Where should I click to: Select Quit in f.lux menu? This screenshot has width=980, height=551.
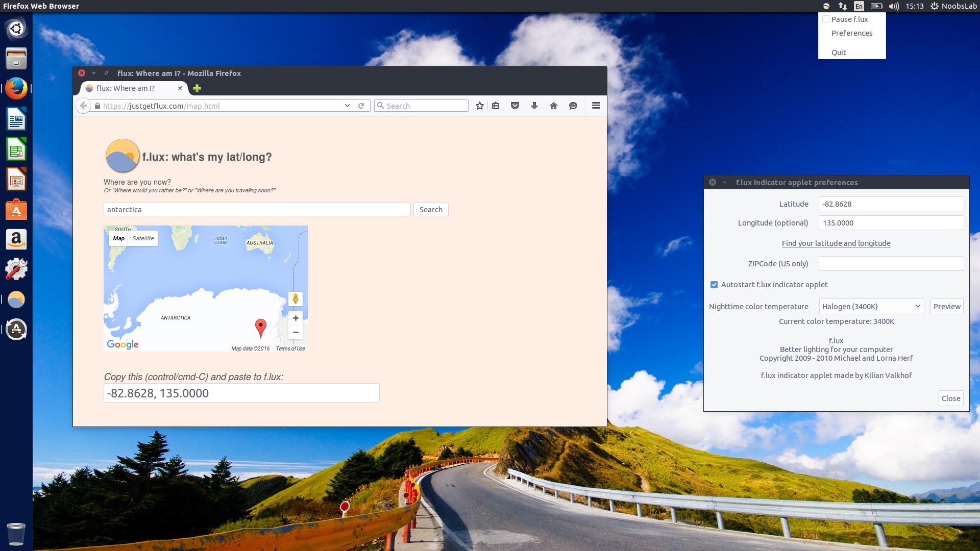point(839,53)
